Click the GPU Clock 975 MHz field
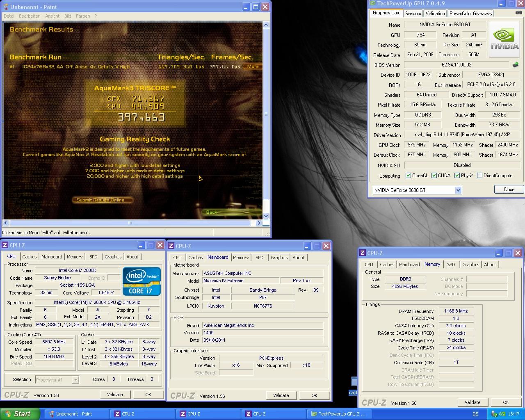The image size is (525, 420). tap(417, 145)
